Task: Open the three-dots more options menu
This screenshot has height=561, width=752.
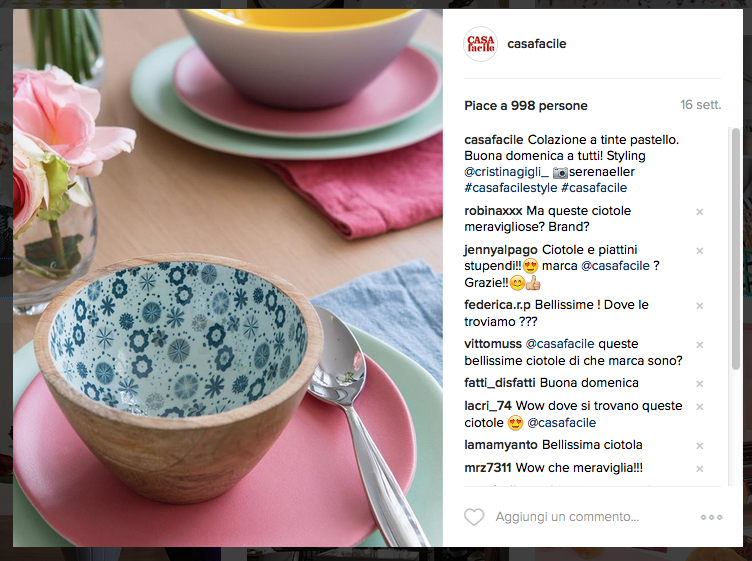Action: tap(711, 517)
